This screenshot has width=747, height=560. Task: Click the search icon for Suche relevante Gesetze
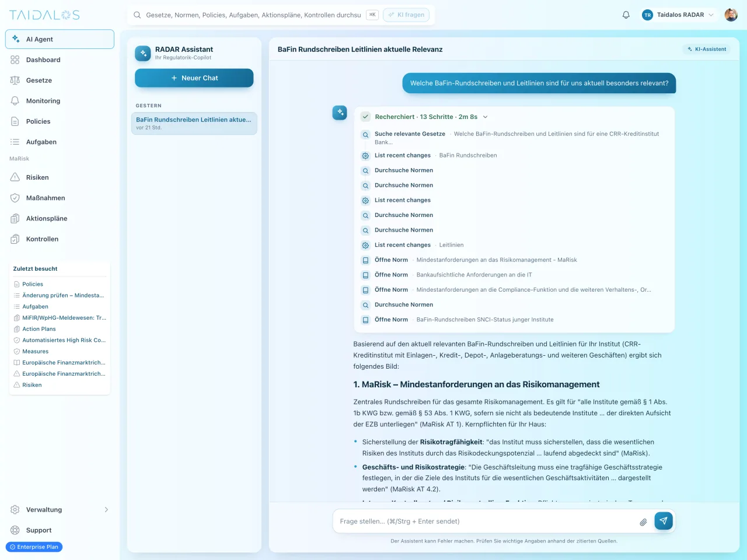click(x=365, y=135)
